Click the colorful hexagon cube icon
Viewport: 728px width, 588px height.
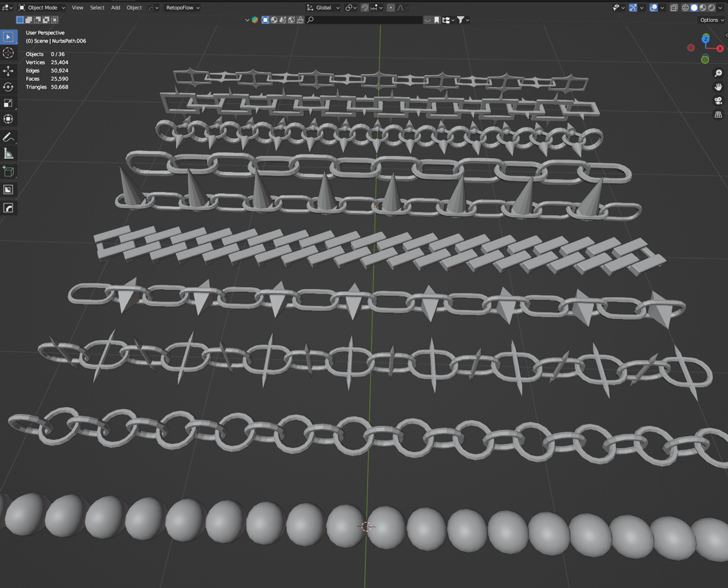255,20
